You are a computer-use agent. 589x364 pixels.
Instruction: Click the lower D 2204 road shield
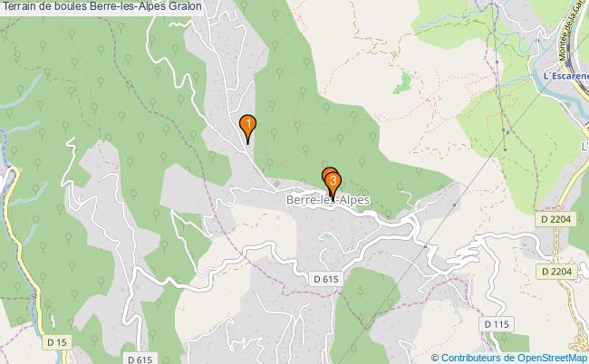556,271
